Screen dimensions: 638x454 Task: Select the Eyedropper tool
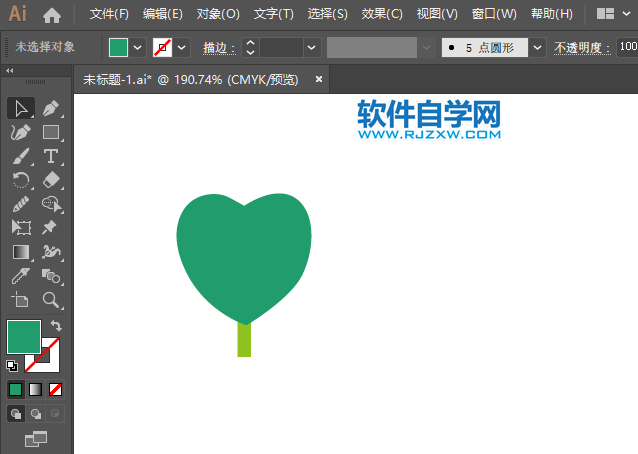click(x=21, y=276)
